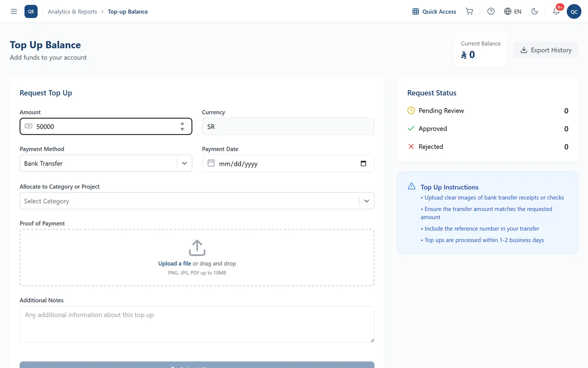This screenshot has width=588, height=368.
Task: Click the Approved status text
Action: coord(433,129)
